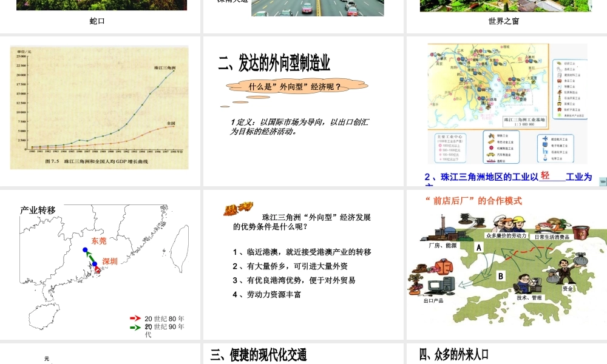Click the computer icon above 出口产品
Screen dimensions: 607x364
pos(441,287)
